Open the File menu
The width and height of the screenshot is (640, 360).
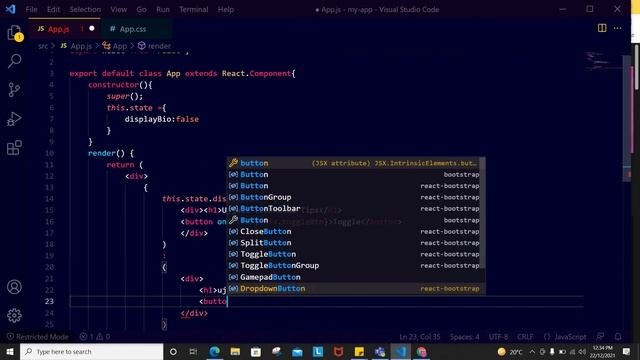(x=31, y=9)
